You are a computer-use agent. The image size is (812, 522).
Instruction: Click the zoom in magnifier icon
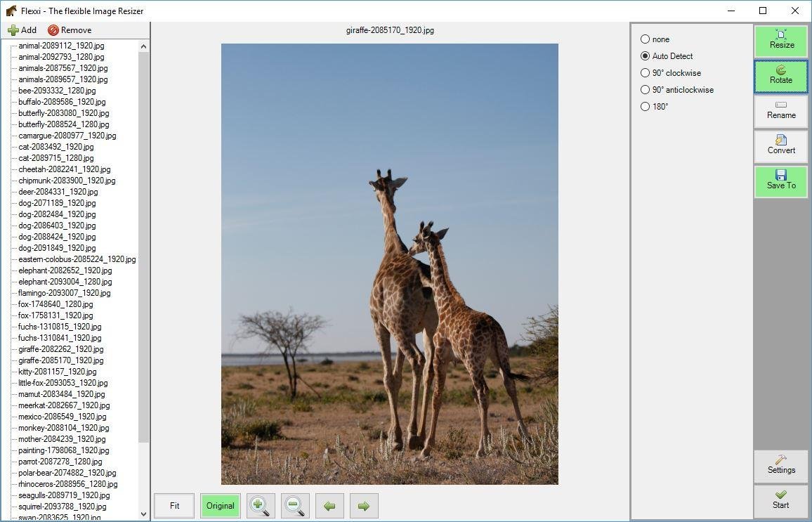tap(261, 505)
